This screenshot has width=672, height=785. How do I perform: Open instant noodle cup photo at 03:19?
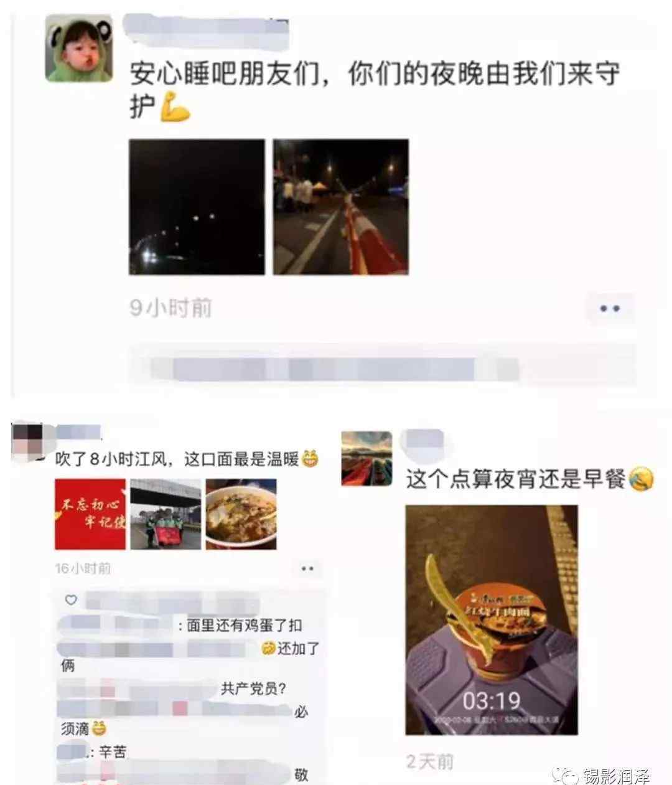point(492,620)
